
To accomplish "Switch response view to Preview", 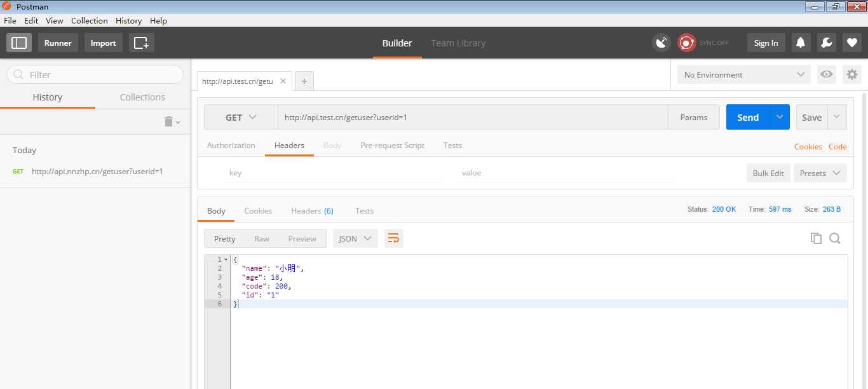I will click(x=302, y=238).
